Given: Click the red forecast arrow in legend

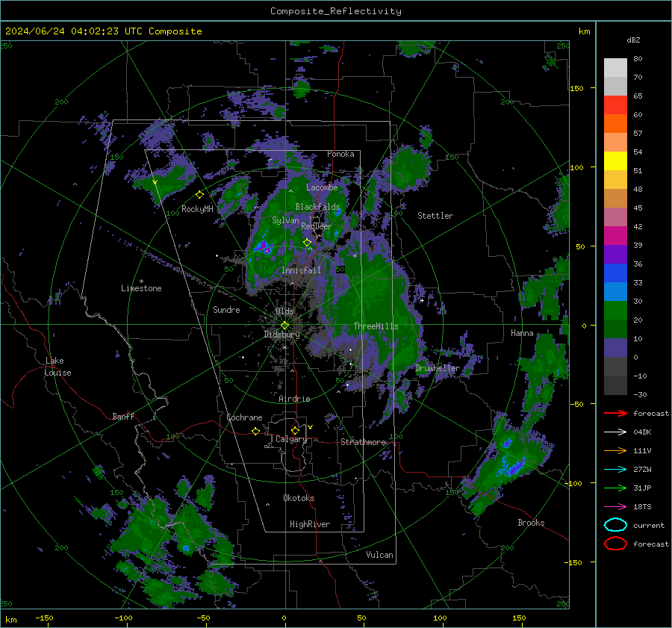Looking at the screenshot, I should coord(615,413).
